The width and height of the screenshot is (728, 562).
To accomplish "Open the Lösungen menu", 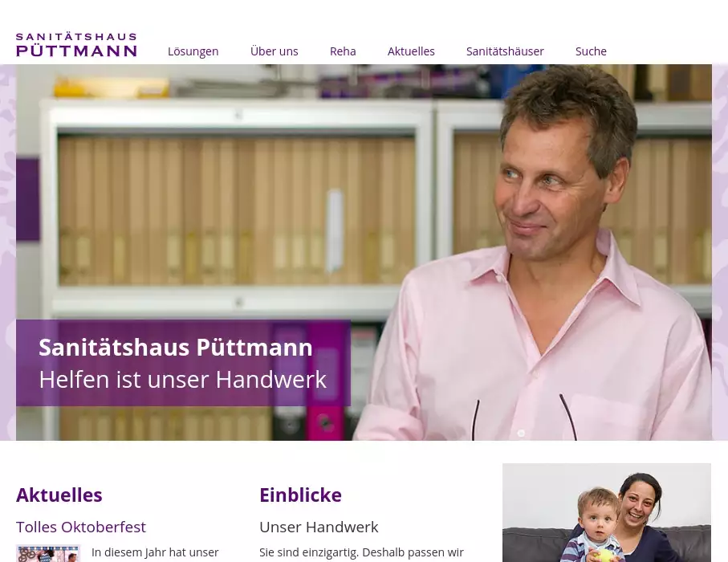I will point(193,51).
